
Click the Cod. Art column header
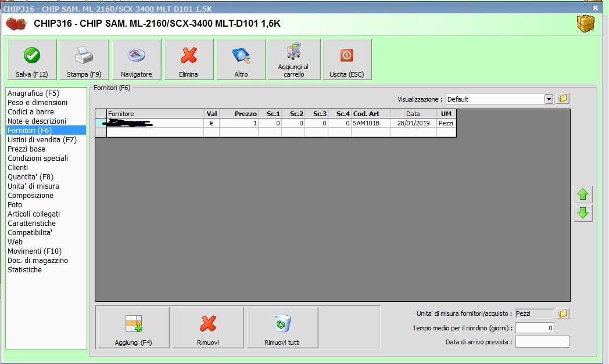pos(371,114)
